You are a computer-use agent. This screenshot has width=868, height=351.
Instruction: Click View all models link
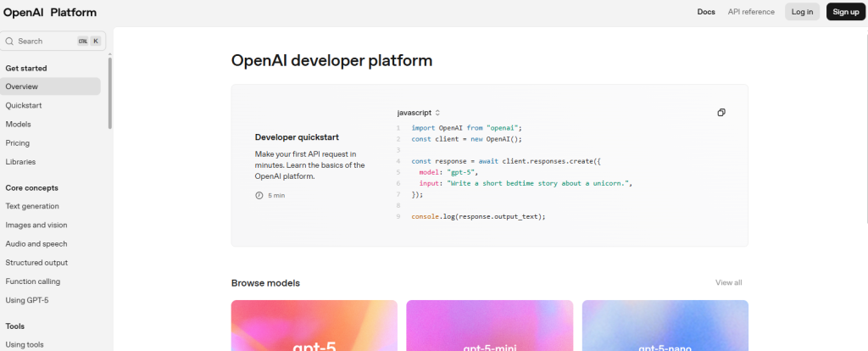pos(728,282)
